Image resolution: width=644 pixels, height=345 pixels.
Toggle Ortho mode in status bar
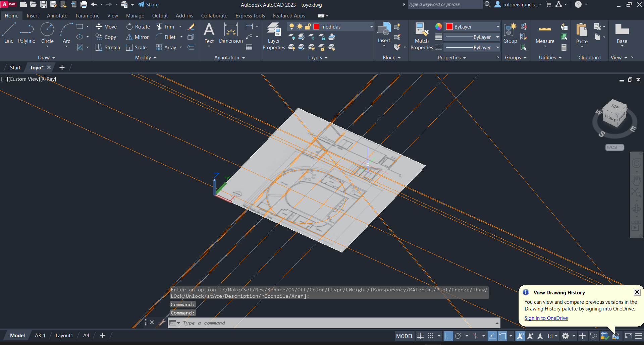pyautogui.click(x=448, y=336)
